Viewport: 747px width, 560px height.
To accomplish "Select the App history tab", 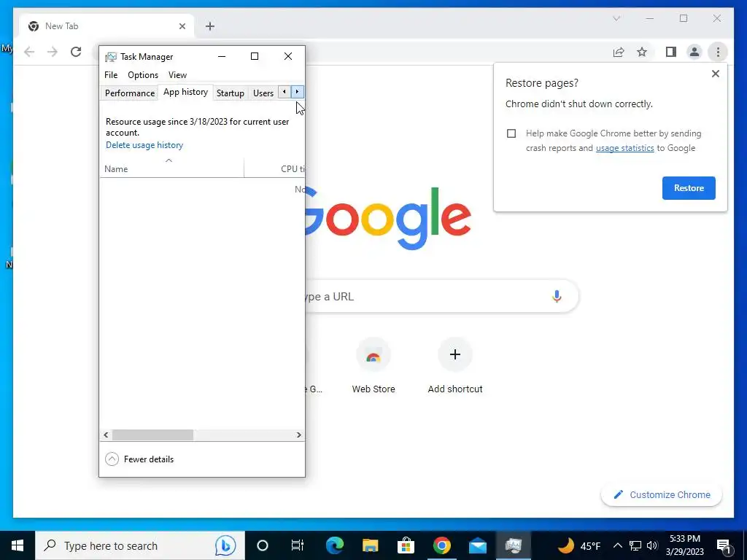I will pos(185,92).
